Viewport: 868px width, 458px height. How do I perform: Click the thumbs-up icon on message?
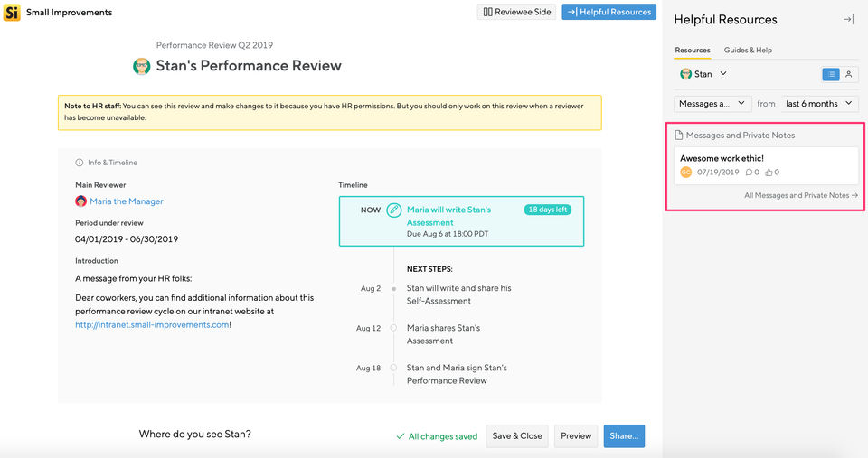coord(769,173)
